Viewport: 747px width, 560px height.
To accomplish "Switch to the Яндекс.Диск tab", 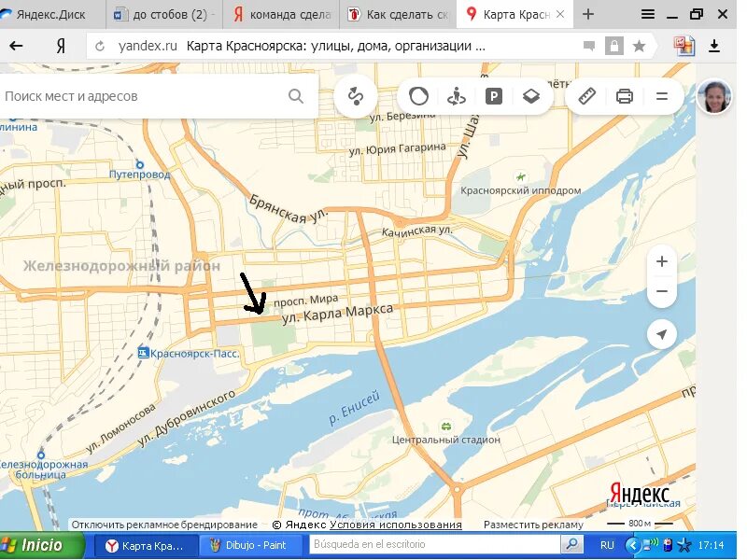I will click(50, 15).
